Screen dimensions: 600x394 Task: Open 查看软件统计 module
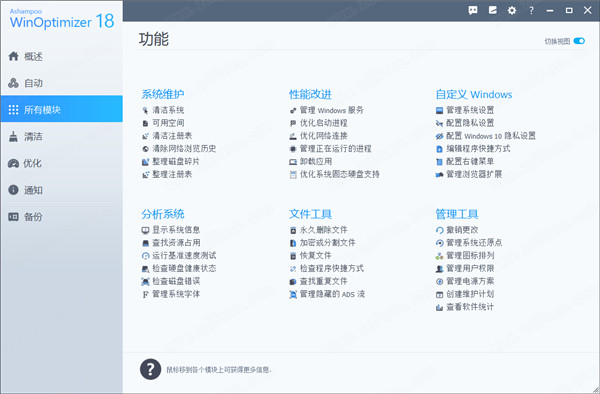tap(465, 307)
